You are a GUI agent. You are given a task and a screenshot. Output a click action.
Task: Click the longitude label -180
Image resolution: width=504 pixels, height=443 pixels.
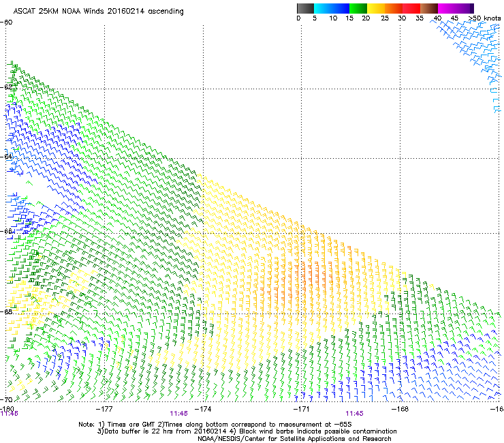click(x=7, y=409)
